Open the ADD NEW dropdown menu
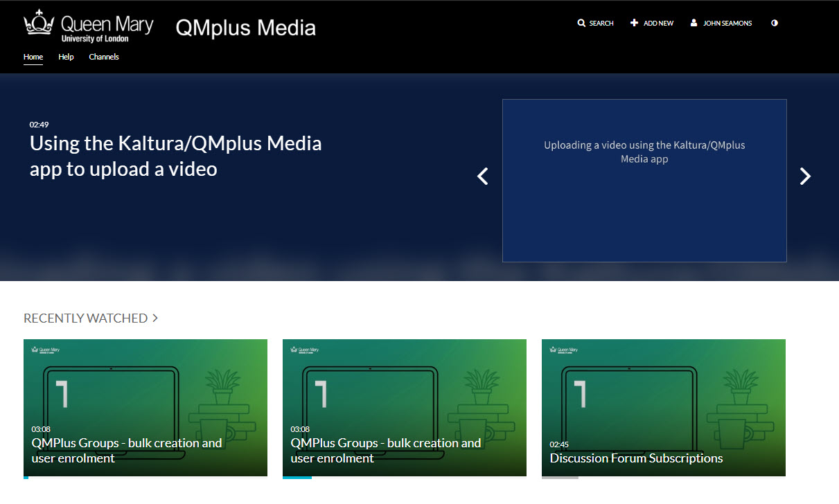This screenshot has width=839, height=504. click(656, 23)
